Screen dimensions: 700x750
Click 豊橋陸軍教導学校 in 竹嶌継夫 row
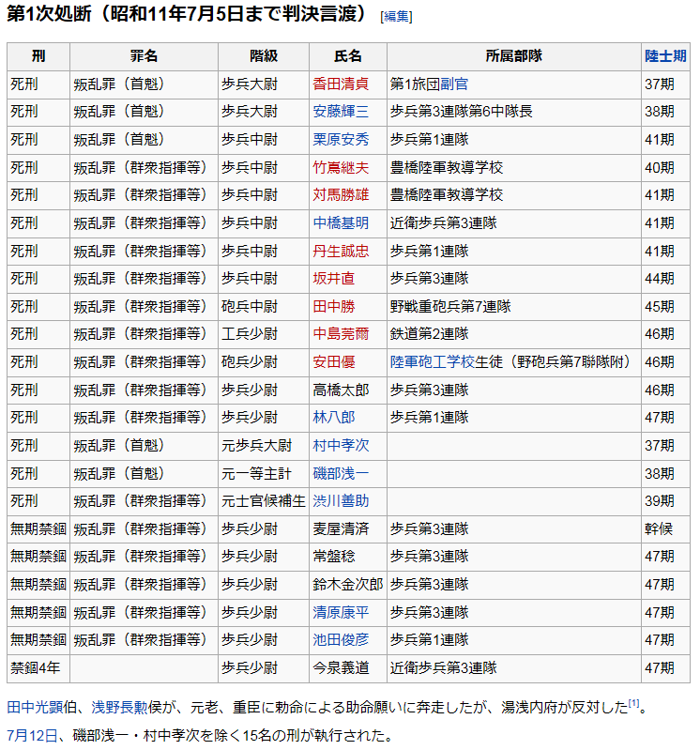point(514,168)
